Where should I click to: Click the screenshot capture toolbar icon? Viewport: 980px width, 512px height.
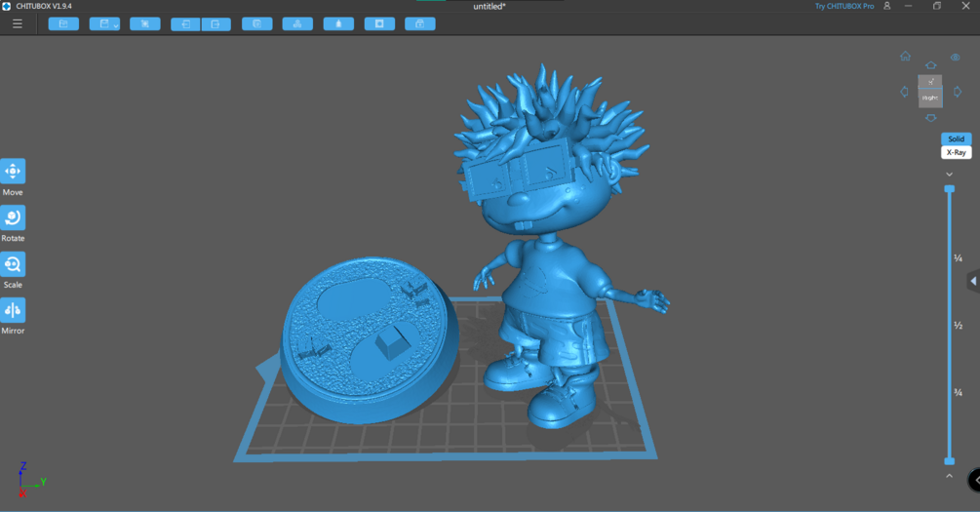[145, 23]
